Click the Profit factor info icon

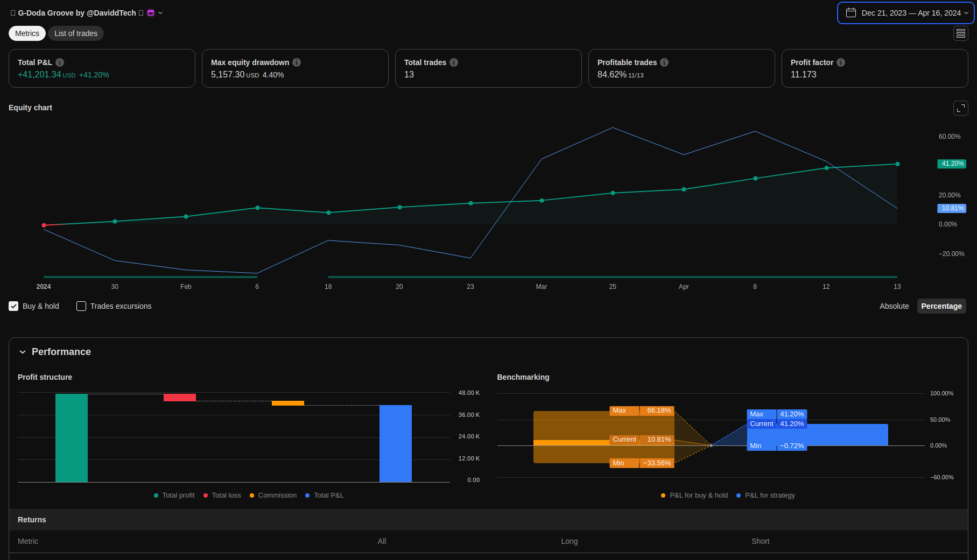841,62
